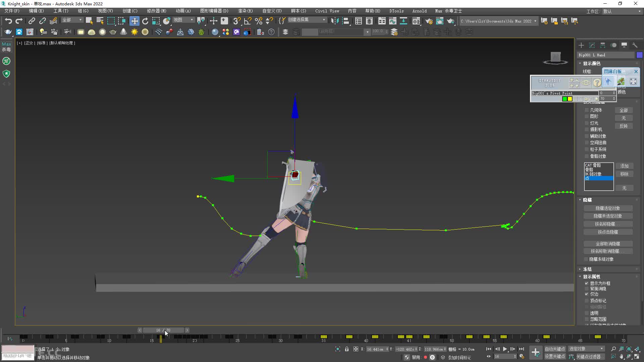Toggle the Percent Snap icon
The width and height of the screenshot is (644, 362).
[x=258, y=21]
